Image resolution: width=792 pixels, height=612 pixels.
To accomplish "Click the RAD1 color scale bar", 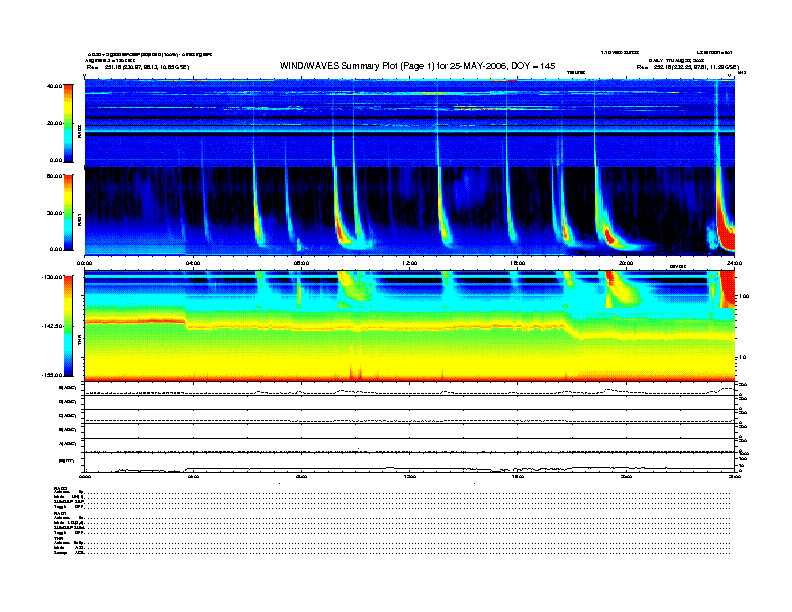I will pos(68,213).
